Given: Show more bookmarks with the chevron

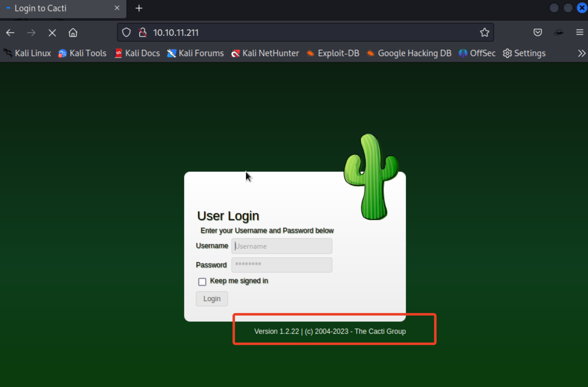Looking at the screenshot, I should tap(582, 53).
